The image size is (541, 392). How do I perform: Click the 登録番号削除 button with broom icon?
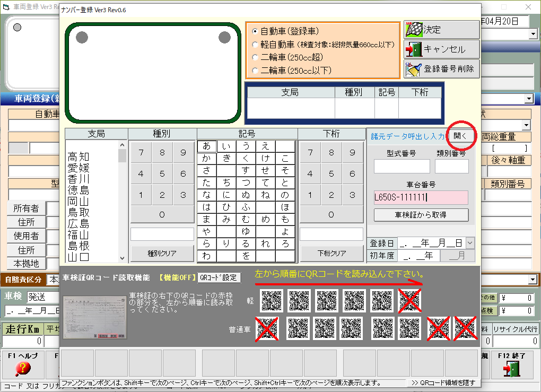tap(442, 68)
